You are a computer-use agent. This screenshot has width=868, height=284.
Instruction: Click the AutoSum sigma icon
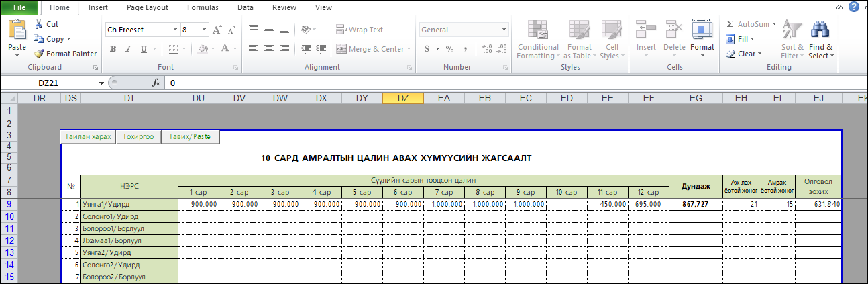coord(730,24)
